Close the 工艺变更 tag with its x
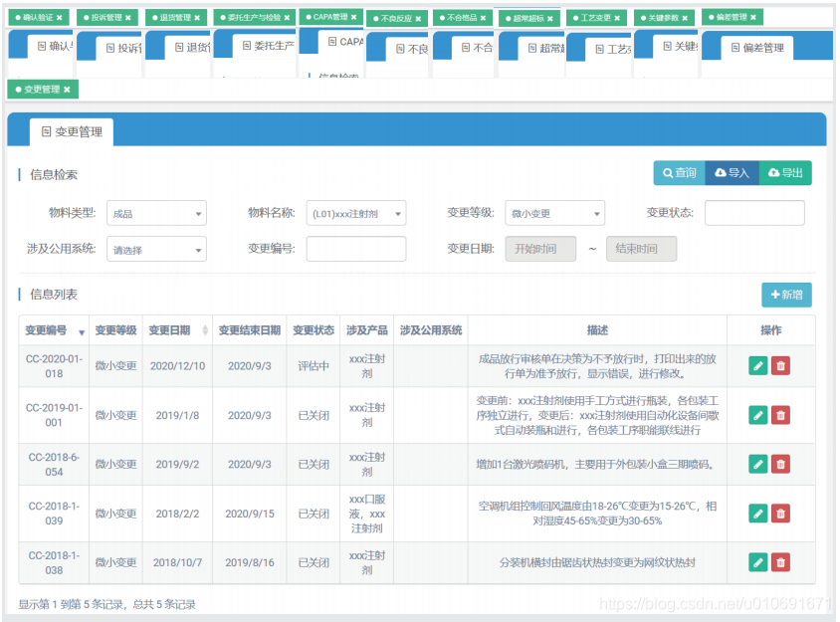The width and height of the screenshot is (840, 622). click(617, 18)
